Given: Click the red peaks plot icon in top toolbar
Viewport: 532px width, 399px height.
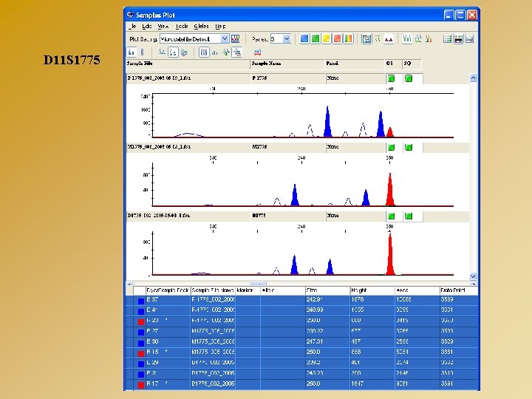Looking at the screenshot, I should coord(389,39).
